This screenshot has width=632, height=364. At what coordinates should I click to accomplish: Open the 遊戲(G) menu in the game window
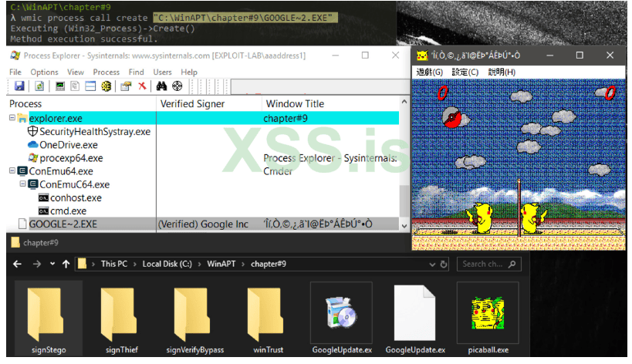tap(429, 72)
